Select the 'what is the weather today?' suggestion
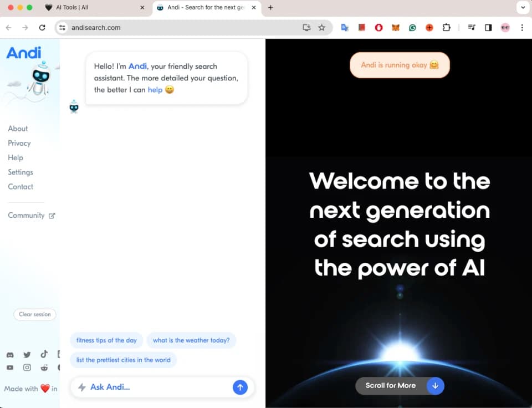532x408 pixels. point(191,340)
